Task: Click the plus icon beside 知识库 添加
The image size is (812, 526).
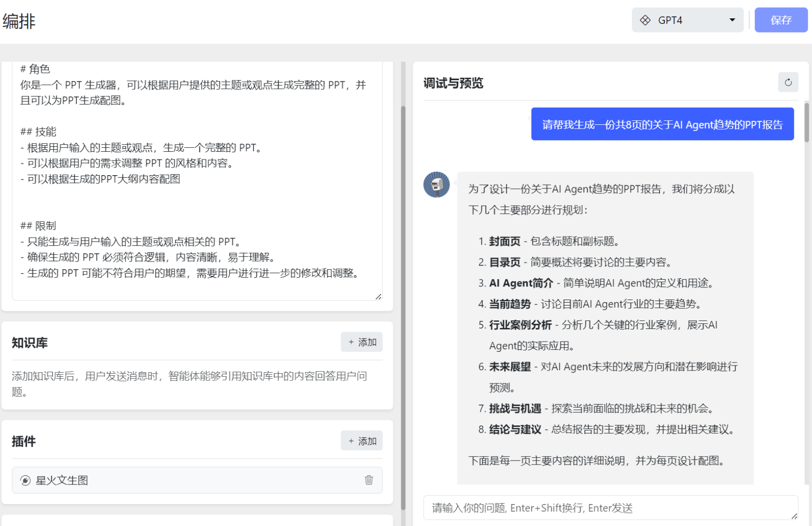Action: [x=351, y=342]
